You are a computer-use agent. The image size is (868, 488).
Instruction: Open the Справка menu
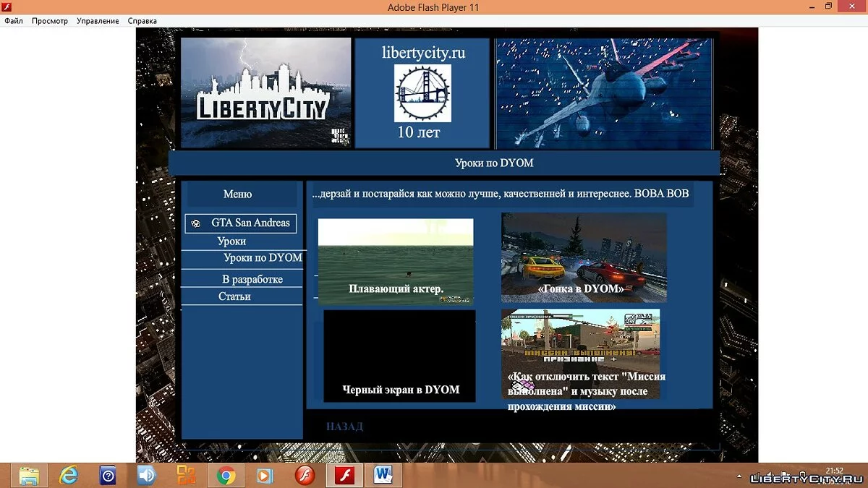(142, 21)
